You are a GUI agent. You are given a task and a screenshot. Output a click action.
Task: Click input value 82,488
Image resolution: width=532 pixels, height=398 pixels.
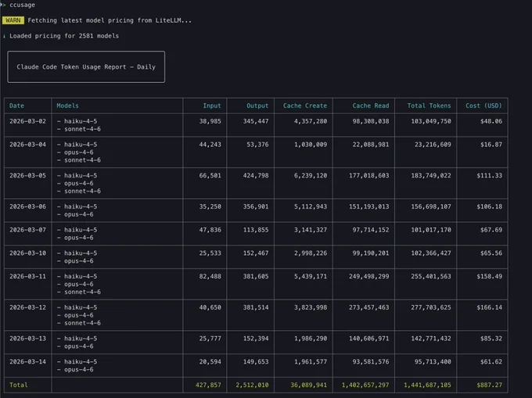coord(210,276)
